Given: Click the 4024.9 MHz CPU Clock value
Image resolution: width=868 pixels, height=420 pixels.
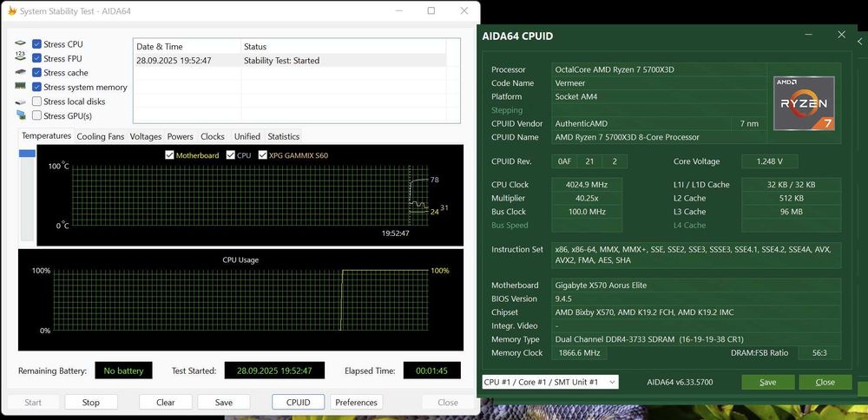Looking at the screenshot, I should point(587,185).
